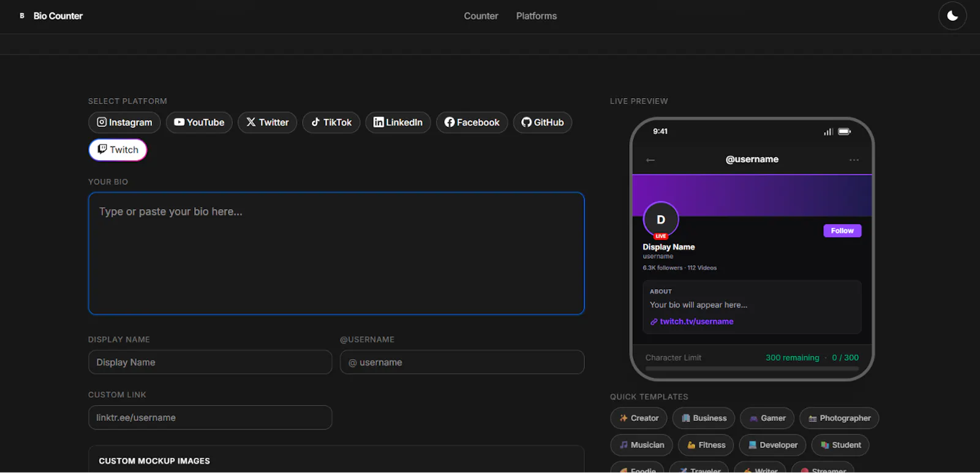Click the Custom Mockup Images heading
This screenshot has height=473, width=980.
pos(154,461)
